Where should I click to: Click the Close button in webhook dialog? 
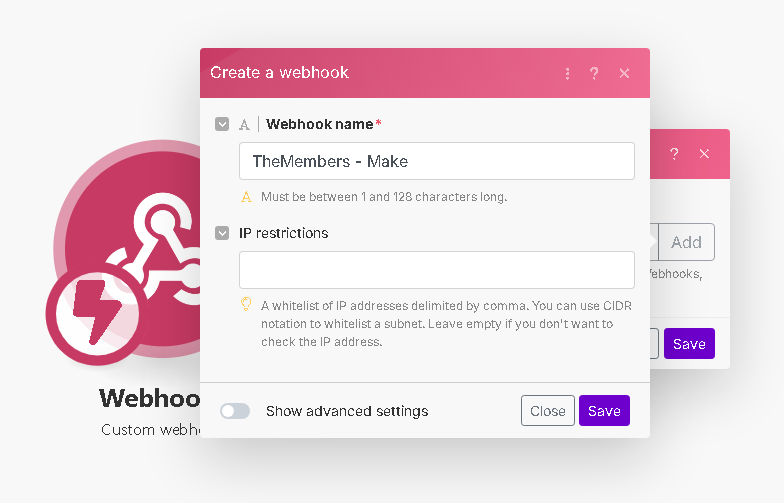click(x=548, y=410)
